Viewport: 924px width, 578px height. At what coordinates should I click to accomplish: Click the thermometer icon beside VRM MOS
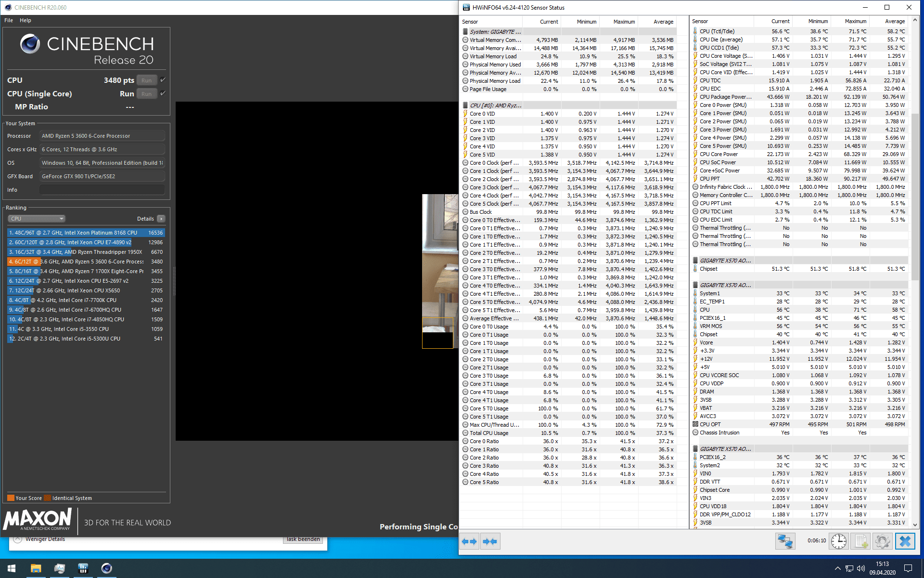coord(695,326)
